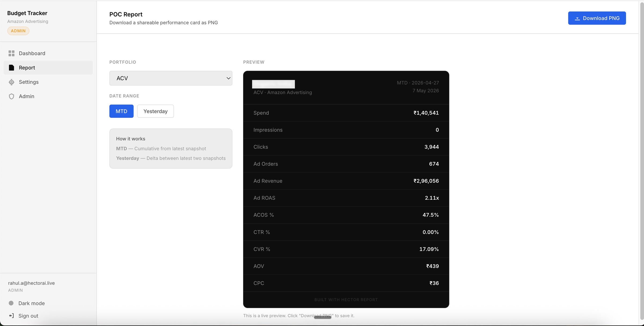This screenshot has height=326, width=644.
Task: Select Yesterday date range
Action: [x=155, y=111]
